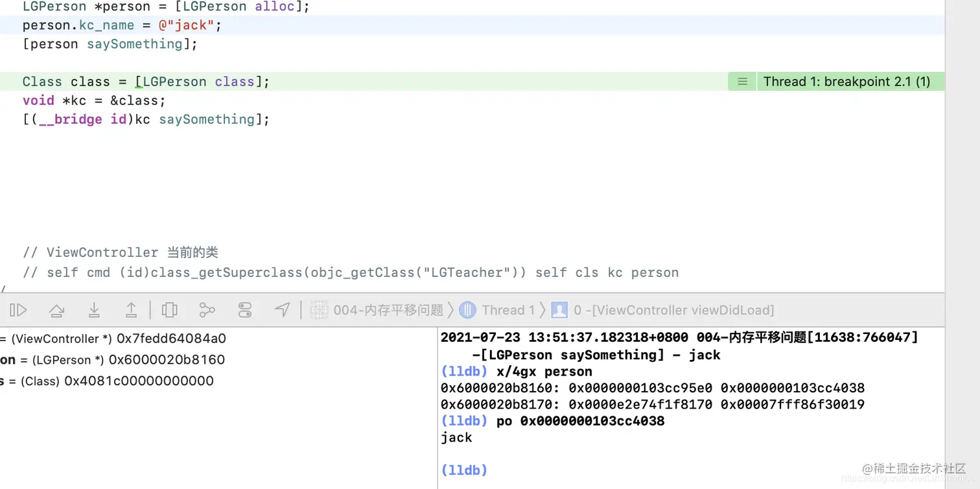Click the Step Out debug icon
The height and width of the screenshot is (489, 980).
point(131,311)
